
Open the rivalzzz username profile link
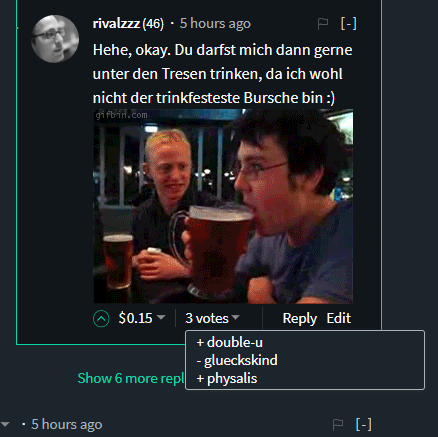[x=116, y=24]
